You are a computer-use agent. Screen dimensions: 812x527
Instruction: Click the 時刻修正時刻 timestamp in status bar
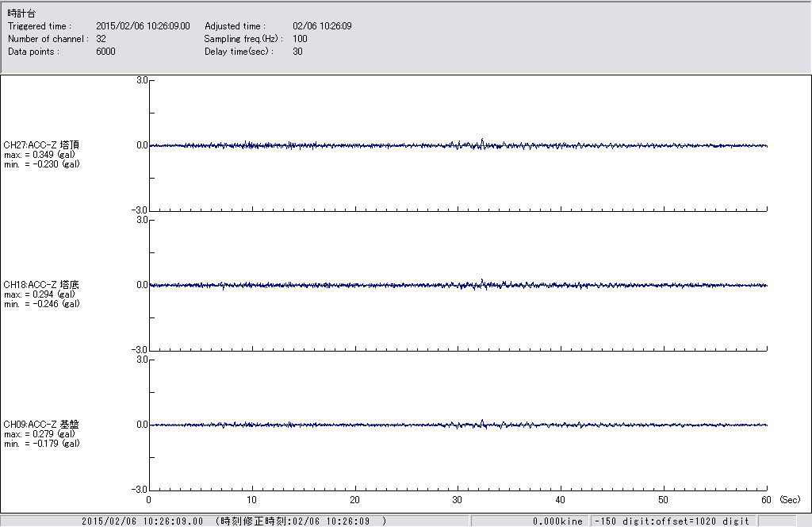tap(301, 521)
